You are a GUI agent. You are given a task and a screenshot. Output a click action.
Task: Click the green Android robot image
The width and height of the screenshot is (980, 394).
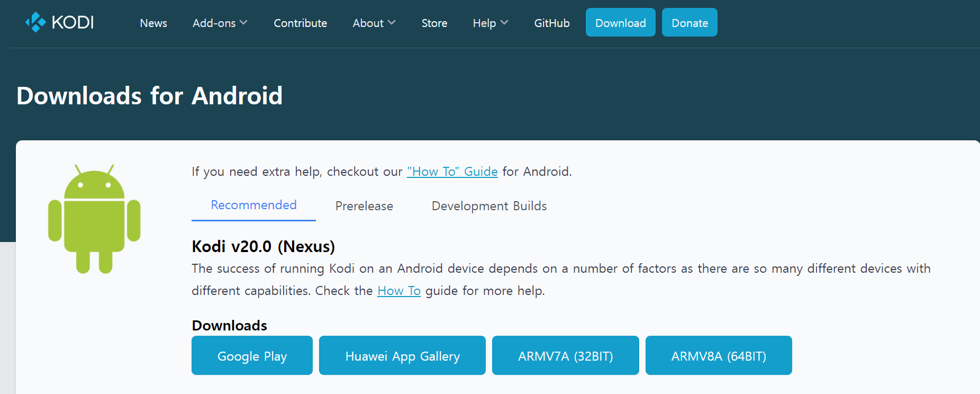[94, 219]
